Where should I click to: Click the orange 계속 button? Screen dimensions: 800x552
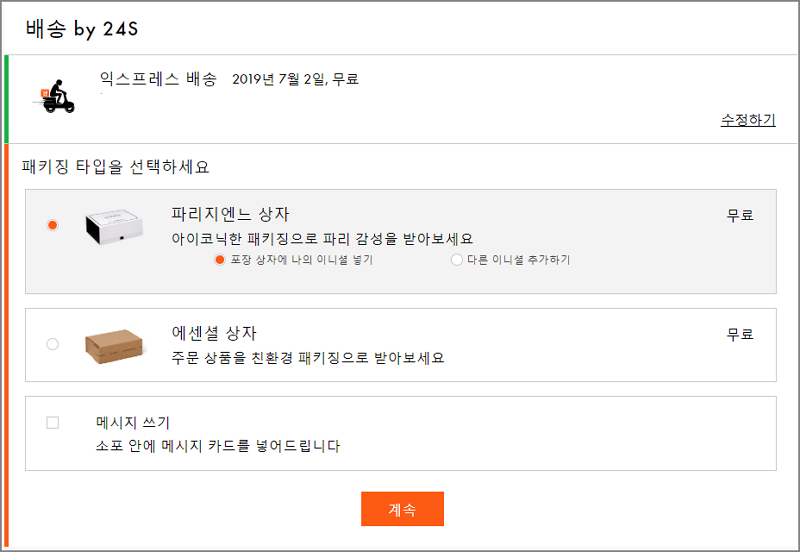402,509
